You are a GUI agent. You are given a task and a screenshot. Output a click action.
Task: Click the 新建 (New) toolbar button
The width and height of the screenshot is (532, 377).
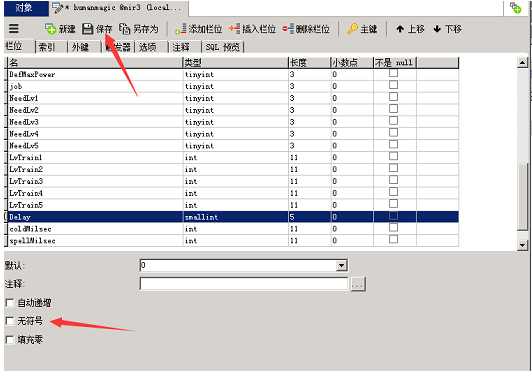coord(60,29)
